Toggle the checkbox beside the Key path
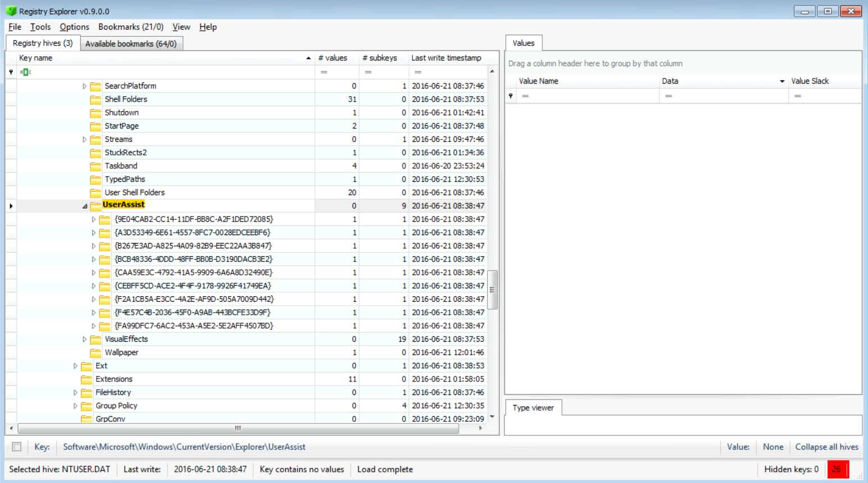The width and height of the screenshot is (868, 483). [x=17, y=447]
